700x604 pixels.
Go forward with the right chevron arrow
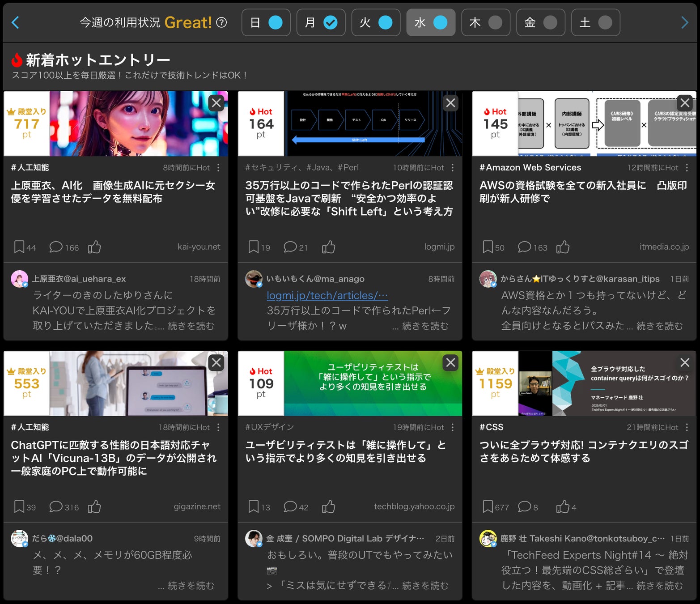coord(684,22)
